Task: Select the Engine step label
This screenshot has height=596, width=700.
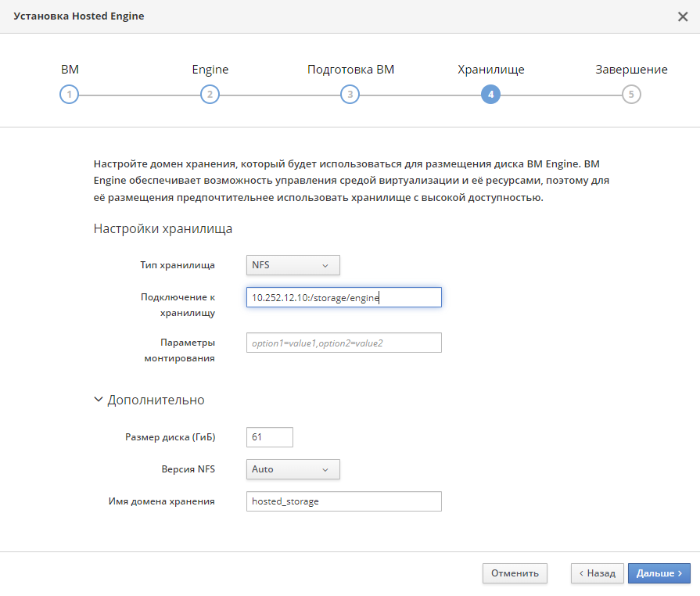Action: click(x=210, y=70)
